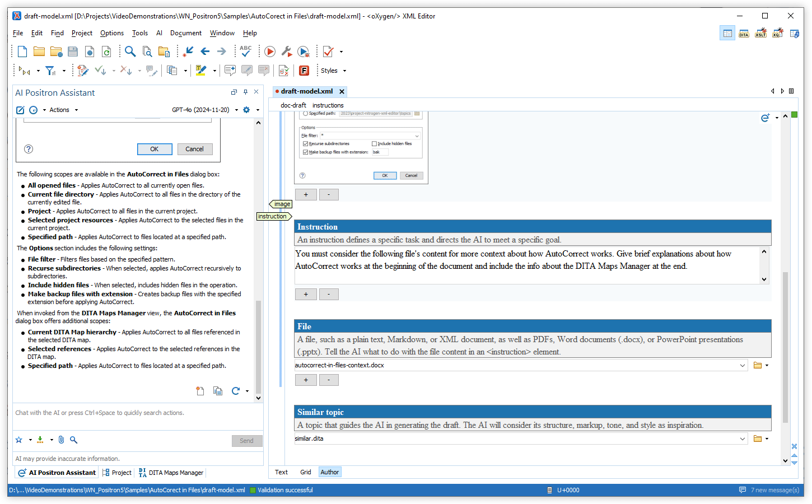Add a comment with the speech-bubble plus icon
Viewport: 812px width, 504px height.
point(230,71)
